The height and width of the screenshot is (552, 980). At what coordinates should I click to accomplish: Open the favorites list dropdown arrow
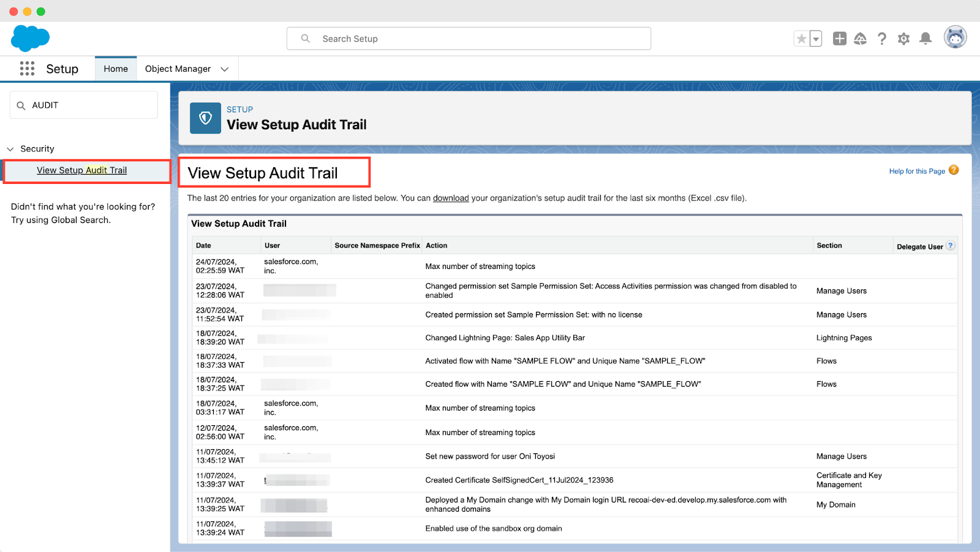[816, 39]
